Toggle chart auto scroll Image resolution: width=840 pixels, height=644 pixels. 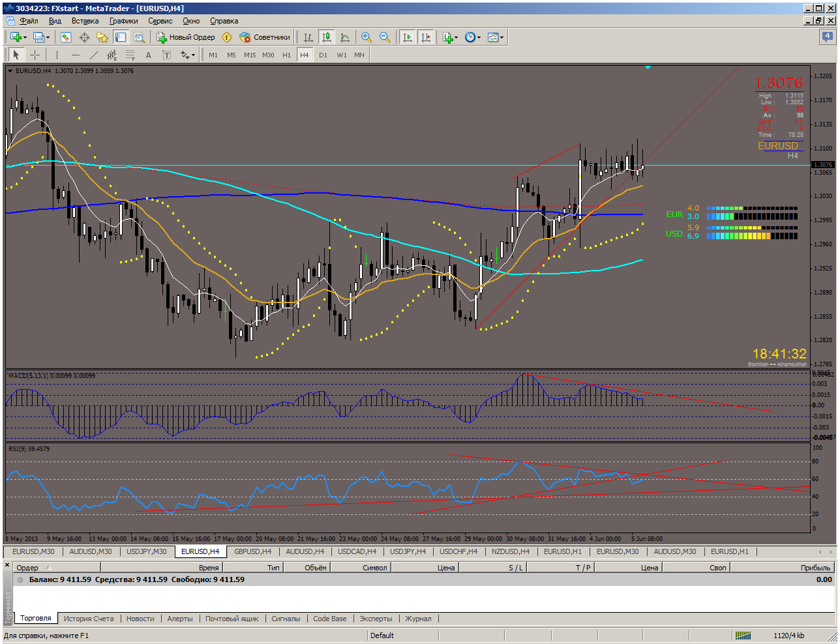click(408, 37)
